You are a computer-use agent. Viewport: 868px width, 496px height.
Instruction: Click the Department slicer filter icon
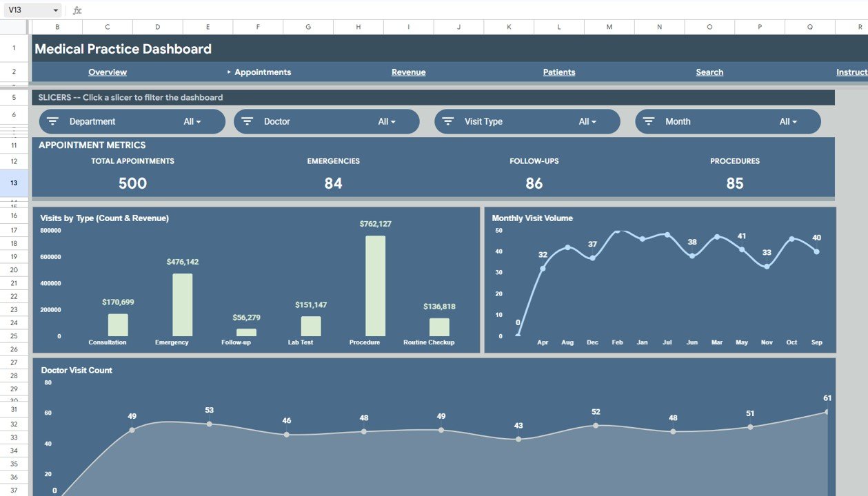pyautogui.click(x=52, y=121)
